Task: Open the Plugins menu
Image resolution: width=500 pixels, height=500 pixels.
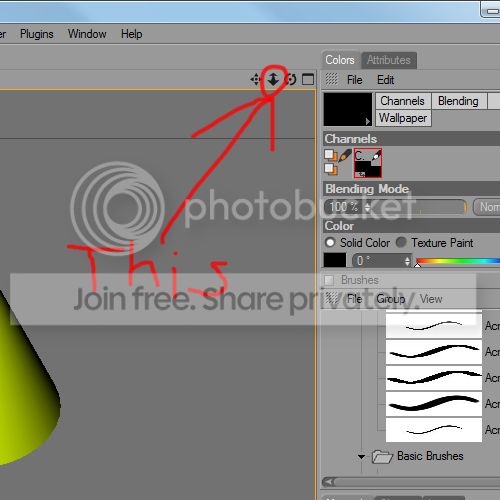Action: [x=37, y=34]
